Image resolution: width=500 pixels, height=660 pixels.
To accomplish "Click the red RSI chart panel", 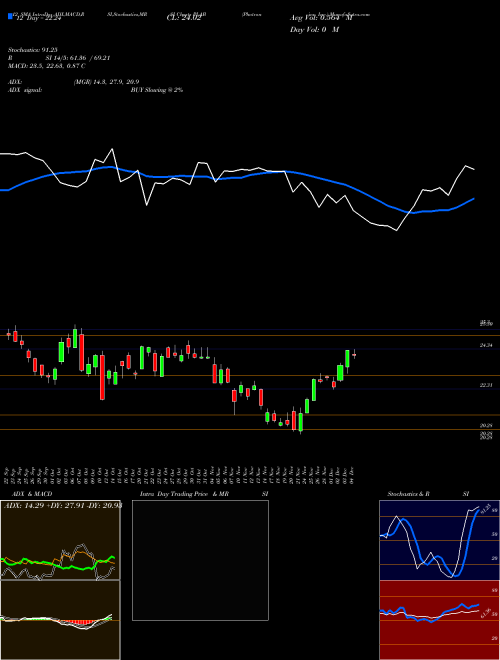I will (x=439, y=620).
